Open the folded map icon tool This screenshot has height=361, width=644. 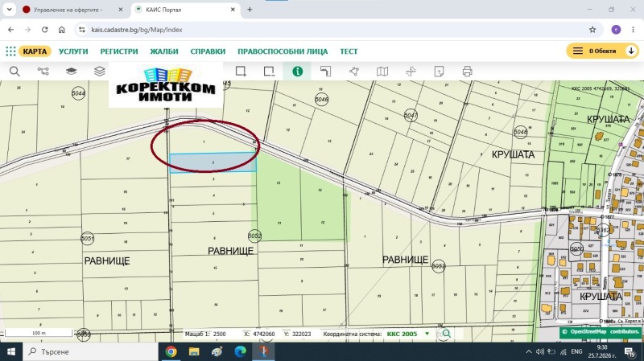(x=382, y=72)
